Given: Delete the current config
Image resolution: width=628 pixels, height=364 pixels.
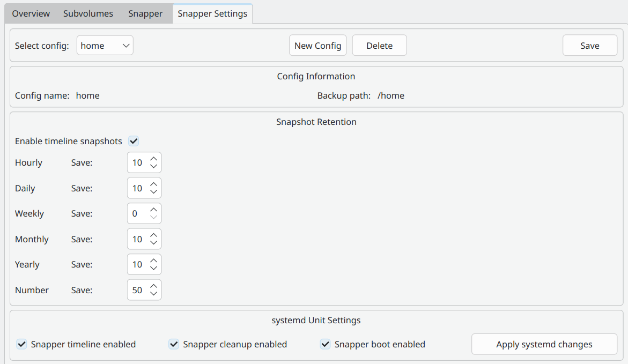Looking at the screenshot, I should tap(379, 45).
